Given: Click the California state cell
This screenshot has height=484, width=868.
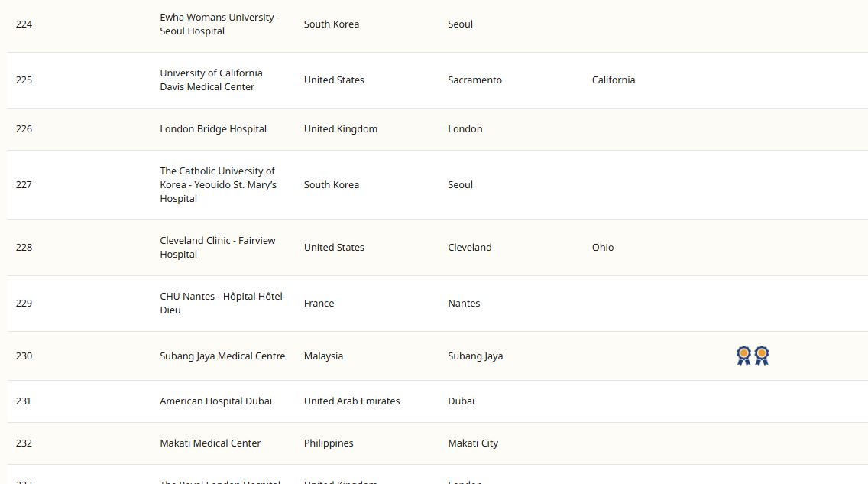Looking at the screenshot, I should pos(613,80).
